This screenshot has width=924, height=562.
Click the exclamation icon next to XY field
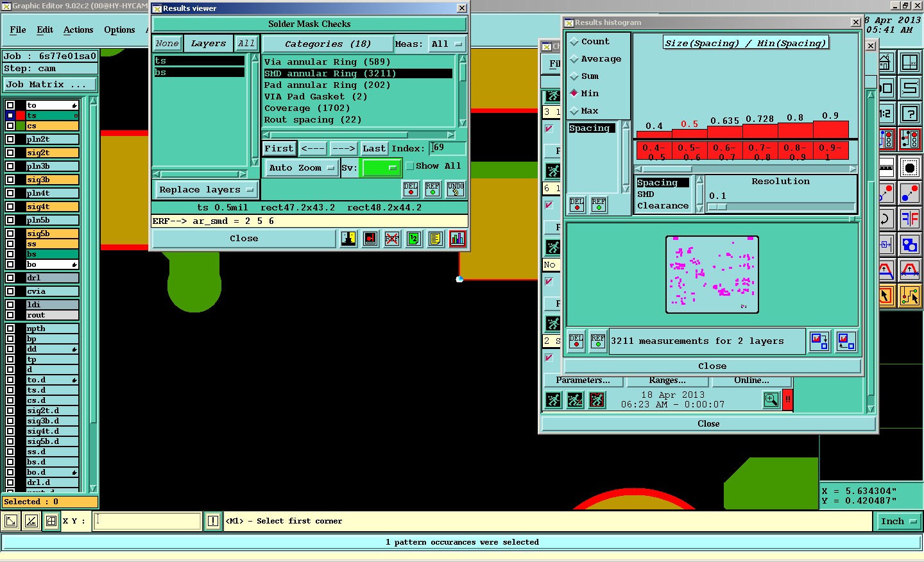coord(213,521)
